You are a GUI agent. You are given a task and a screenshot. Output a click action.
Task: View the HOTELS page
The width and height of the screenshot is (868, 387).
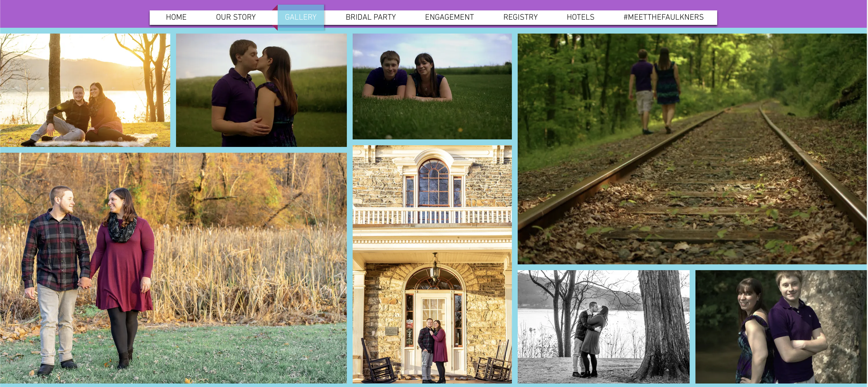[580, 17]
